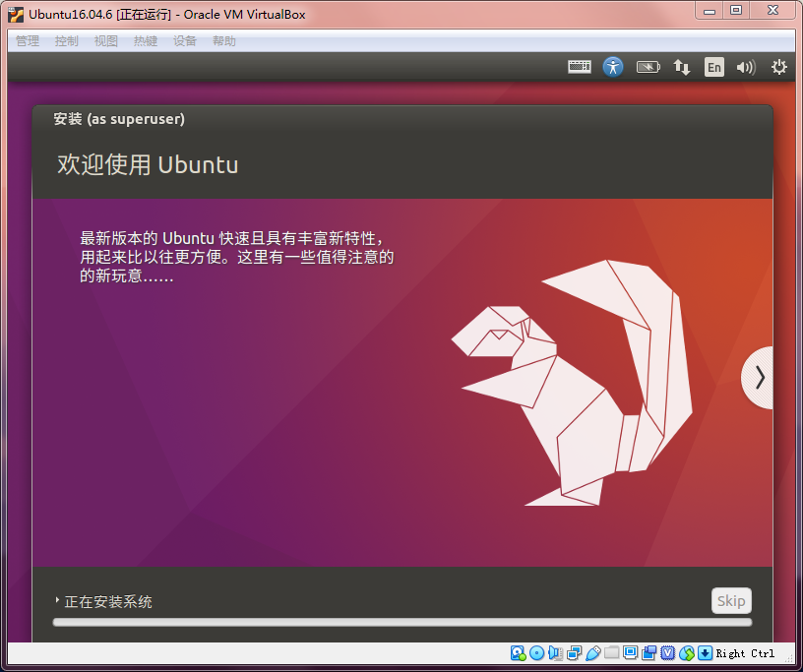The image size is (803, 672).
Task: Click the mouse integration status icon
Action: point(687,653)
